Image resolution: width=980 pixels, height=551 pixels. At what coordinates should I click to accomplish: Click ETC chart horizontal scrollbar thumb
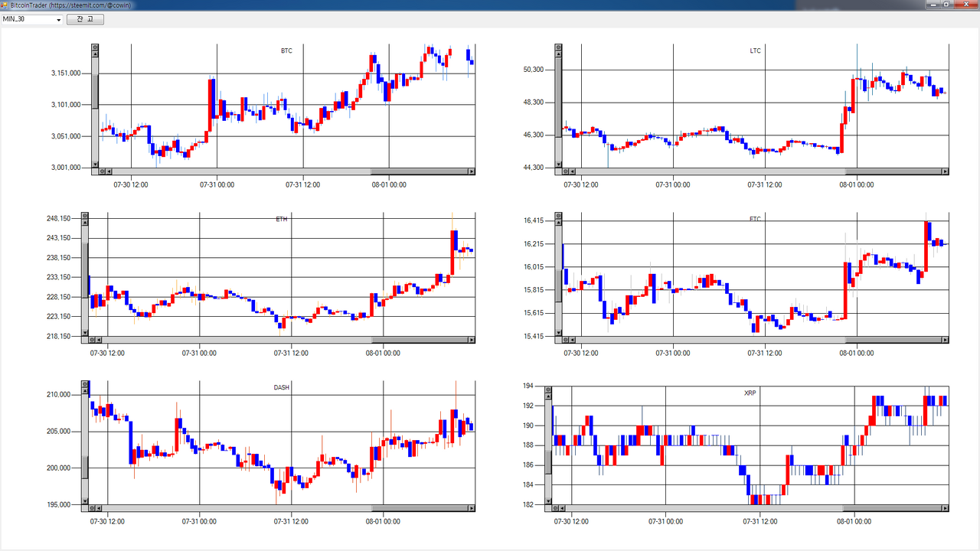892,340
